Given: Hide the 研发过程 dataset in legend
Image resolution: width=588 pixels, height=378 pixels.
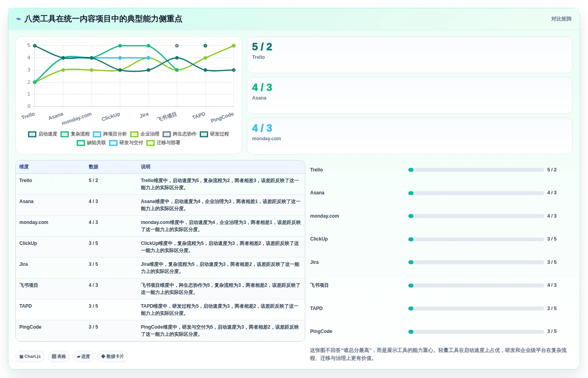Looking at the screenshot, I should click(x=214, y=134).
